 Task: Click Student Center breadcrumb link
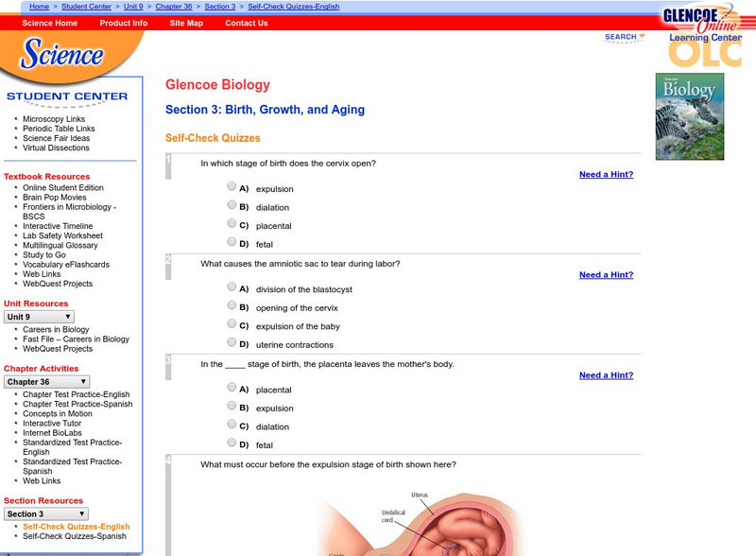pyautogui.click(x=86, y=7)
